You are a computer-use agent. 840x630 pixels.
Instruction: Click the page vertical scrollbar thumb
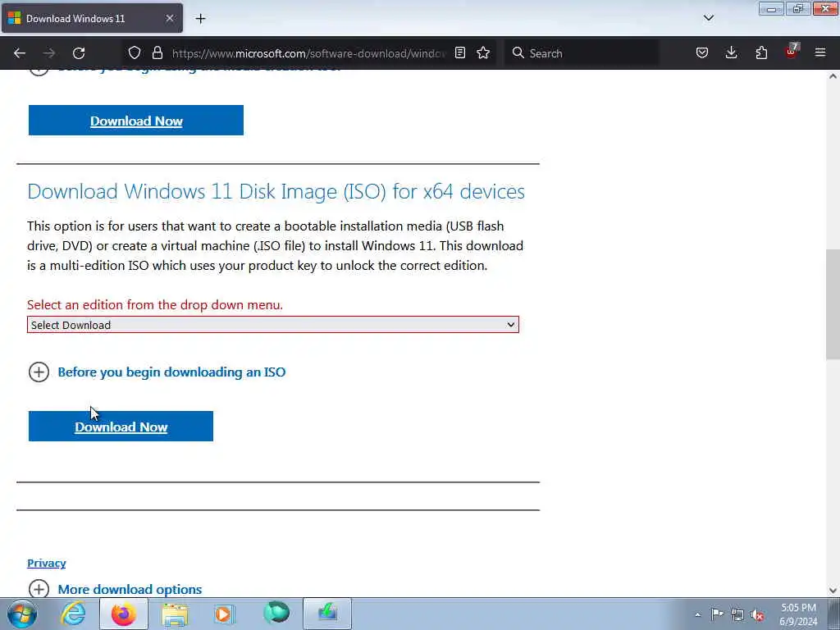click(833, 304)
